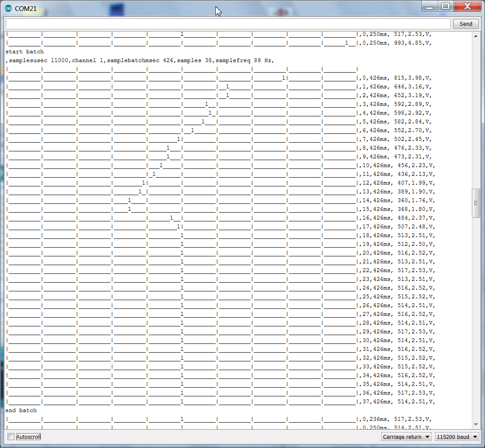The height and width of the screenshot is (448, 485).
Task: Close the COM21 serial monitor window
Action: click(x=467, y=7)
